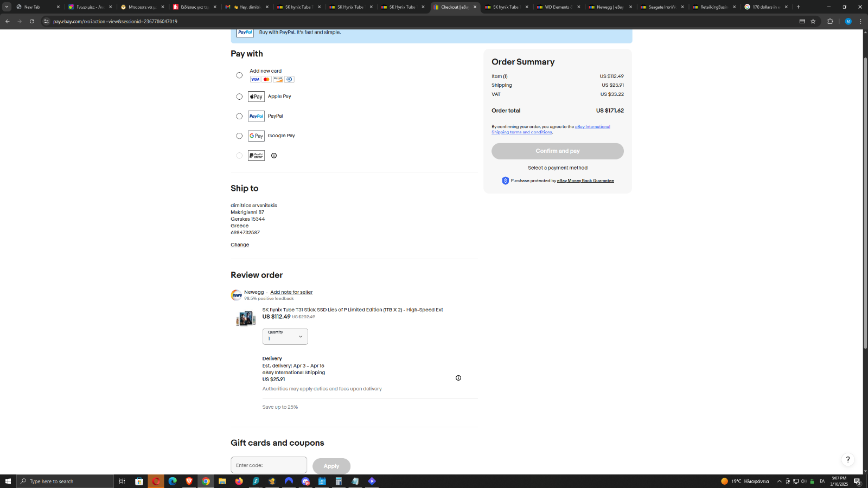Click the site information icon in address bar
The image size is (868, 488).
point(46,22)
